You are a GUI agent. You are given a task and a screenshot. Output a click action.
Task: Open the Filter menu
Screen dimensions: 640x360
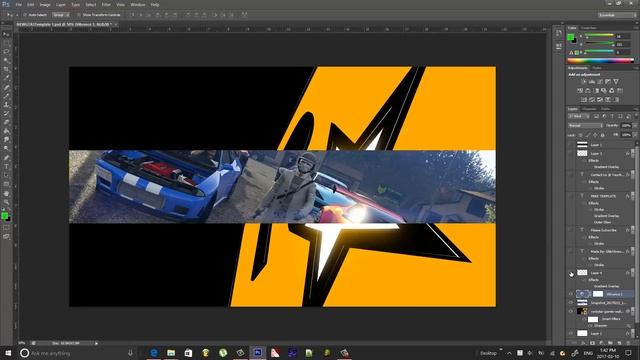click(106, 5)
